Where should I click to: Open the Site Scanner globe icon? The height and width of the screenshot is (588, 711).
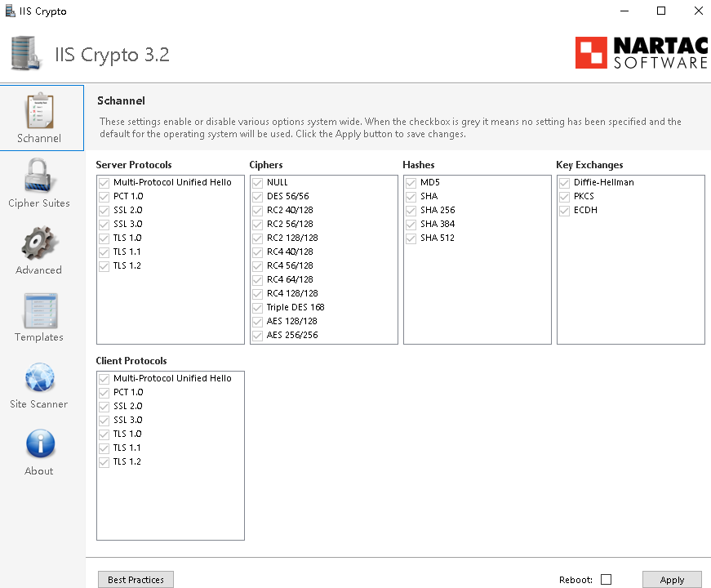coord(40,377)
